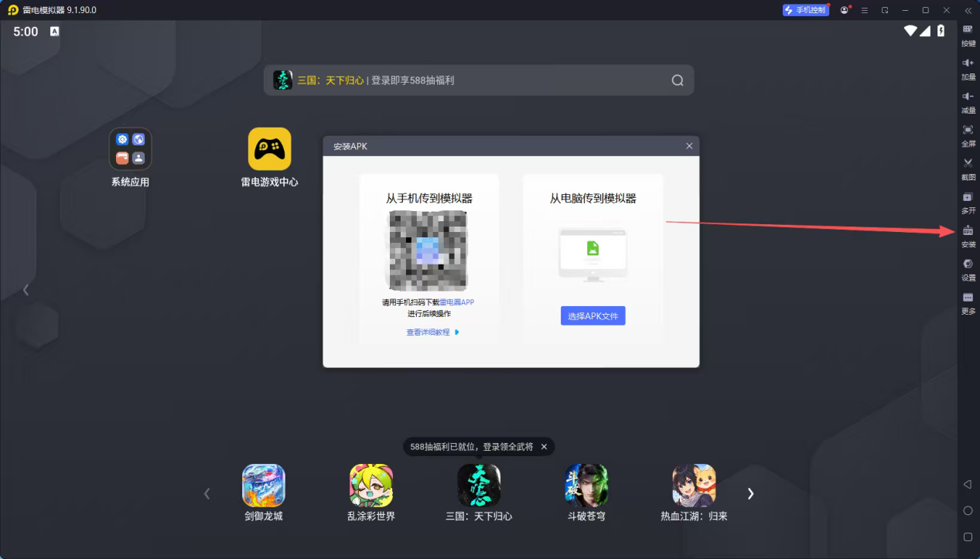980x559 pixels.
Task: Lower volume with the 减量 icon
Action: tap(968, 101)
